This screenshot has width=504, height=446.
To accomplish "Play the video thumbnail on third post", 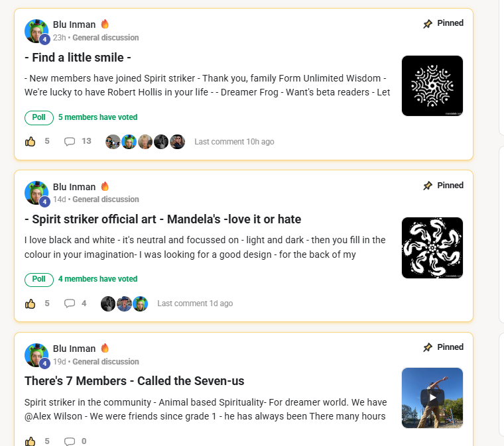I will pyautogui.click(x=432, y=398).
